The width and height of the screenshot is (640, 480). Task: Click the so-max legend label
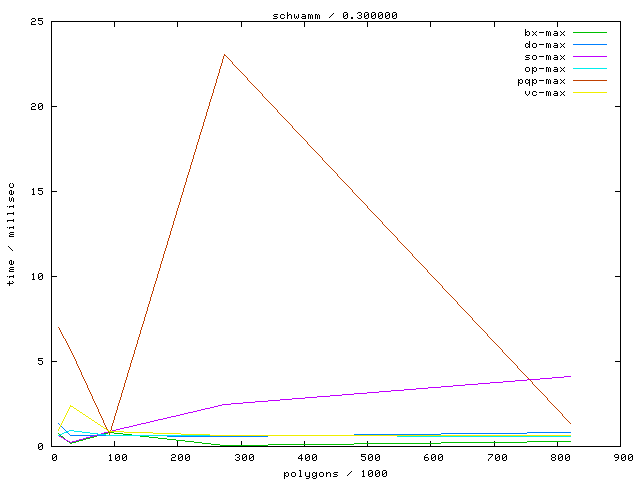point(544,57)
